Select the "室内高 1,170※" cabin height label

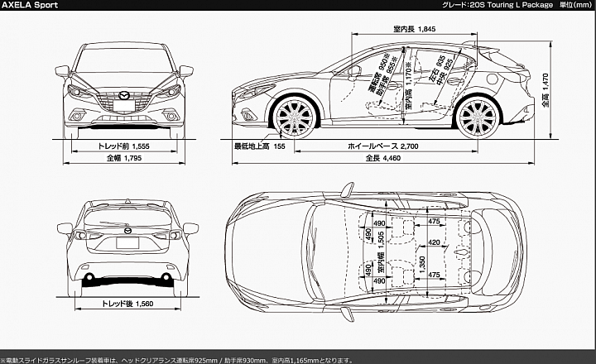[x=408, y=87]
